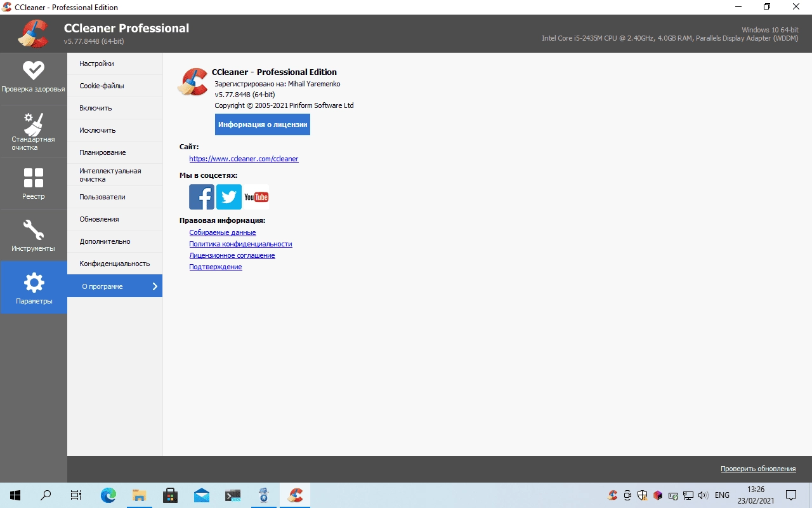
Task: Open Windows Security tray icon
Action: point(643,495)
